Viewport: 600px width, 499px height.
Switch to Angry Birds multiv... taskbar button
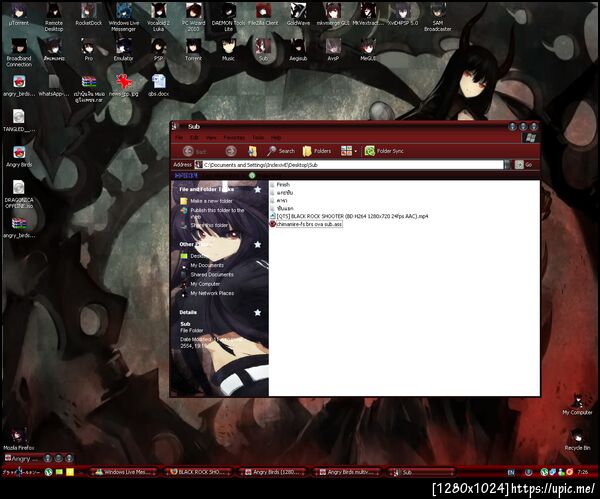[x=349, y=472]
